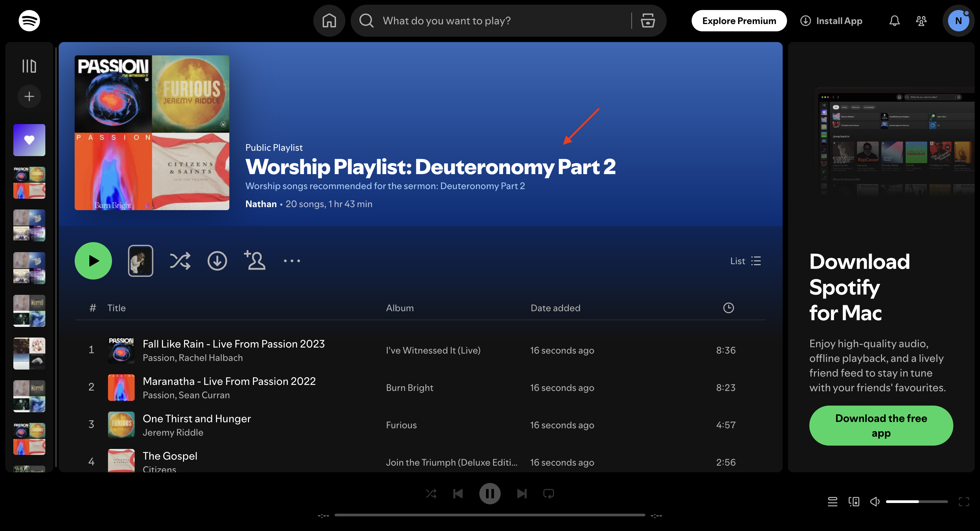This screenshot has height=531, width=980.
Task: Download the playlist with arrow icon
Action: 217,261
